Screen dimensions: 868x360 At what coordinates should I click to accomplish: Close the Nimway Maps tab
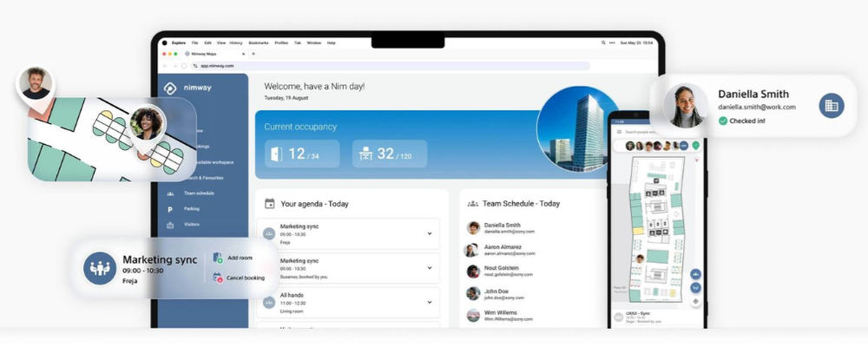(x=243, y=54)
